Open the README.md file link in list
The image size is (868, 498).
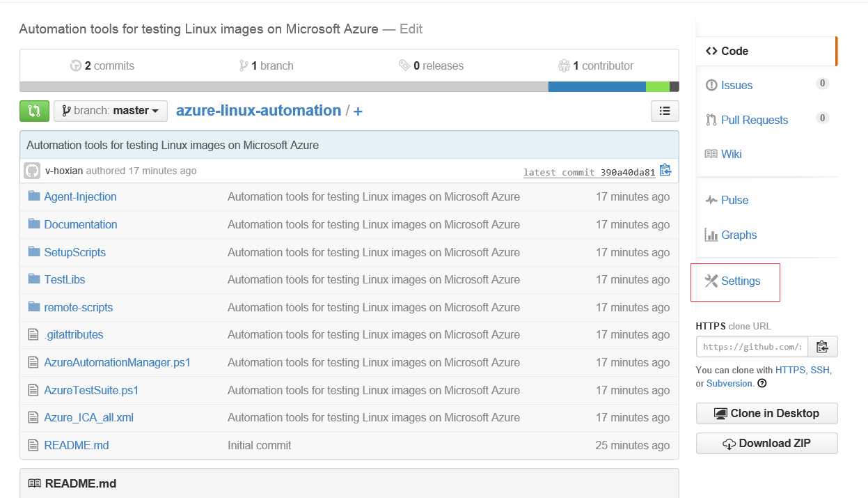coord(77,445)
